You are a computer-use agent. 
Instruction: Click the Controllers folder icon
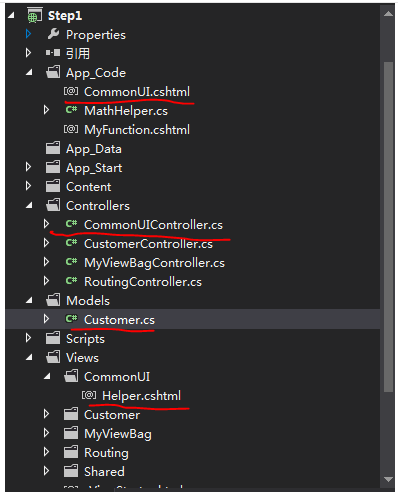point(53,205)
